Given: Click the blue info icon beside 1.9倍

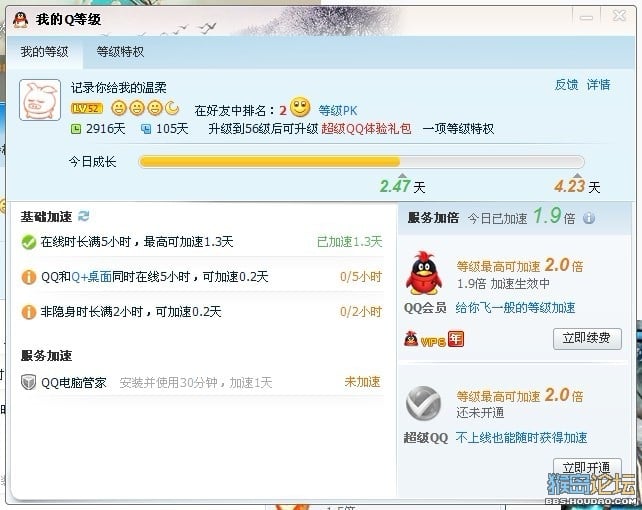Looking at the screenshot, I should tap(589, 218).
